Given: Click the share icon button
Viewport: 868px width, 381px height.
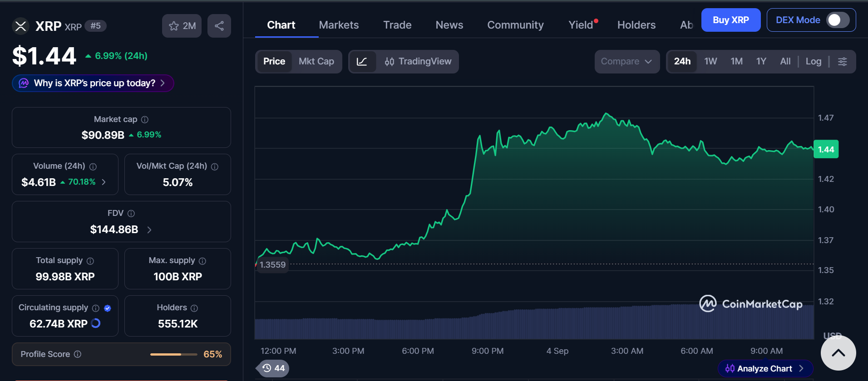Looking at the screenshot, I should [219, 26].
